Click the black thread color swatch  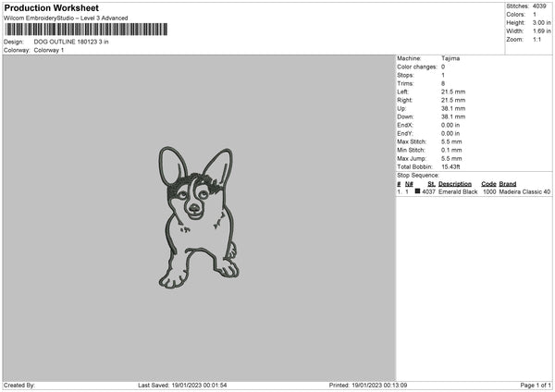(418, 192)
